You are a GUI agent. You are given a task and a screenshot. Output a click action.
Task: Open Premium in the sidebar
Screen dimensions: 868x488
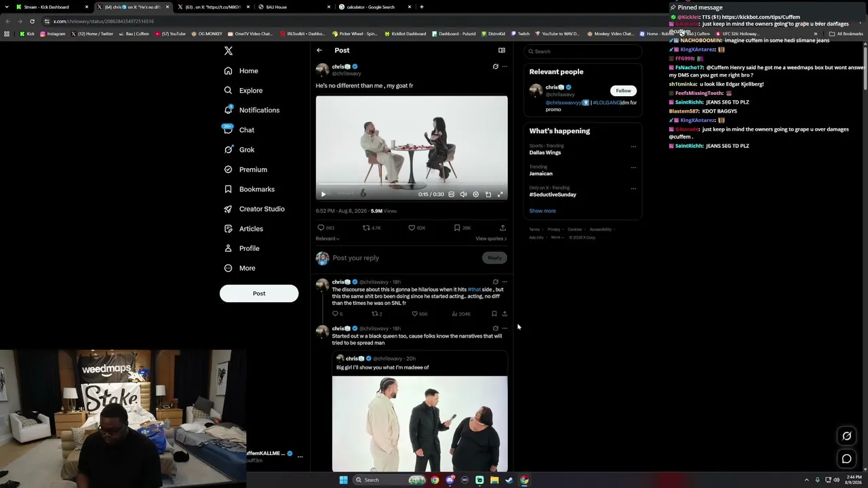point(245,169)
